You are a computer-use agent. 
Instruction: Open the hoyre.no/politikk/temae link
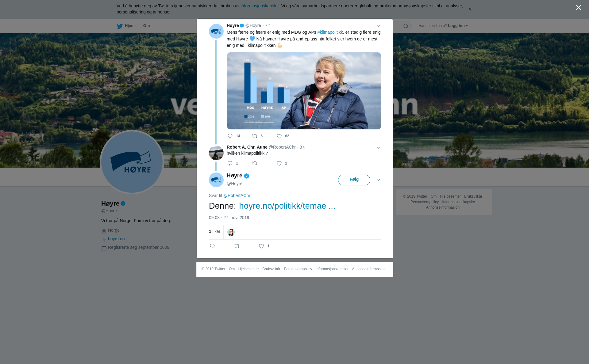pos(287,206)
